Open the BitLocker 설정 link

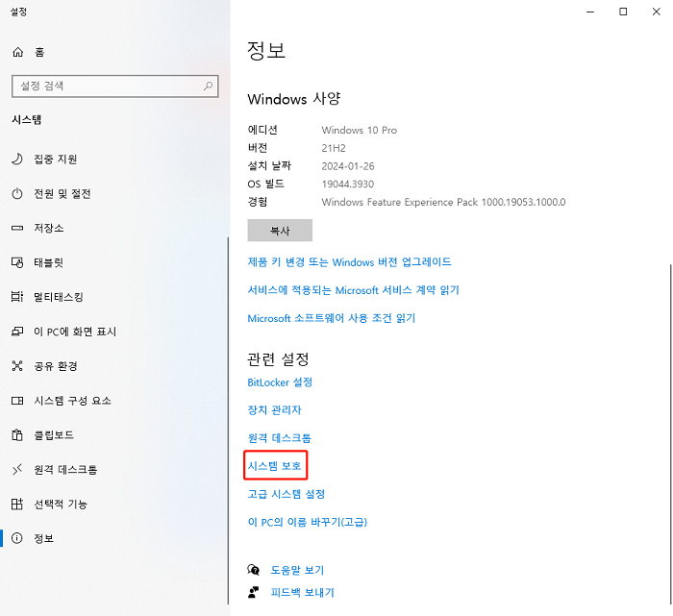coord(280,382)
